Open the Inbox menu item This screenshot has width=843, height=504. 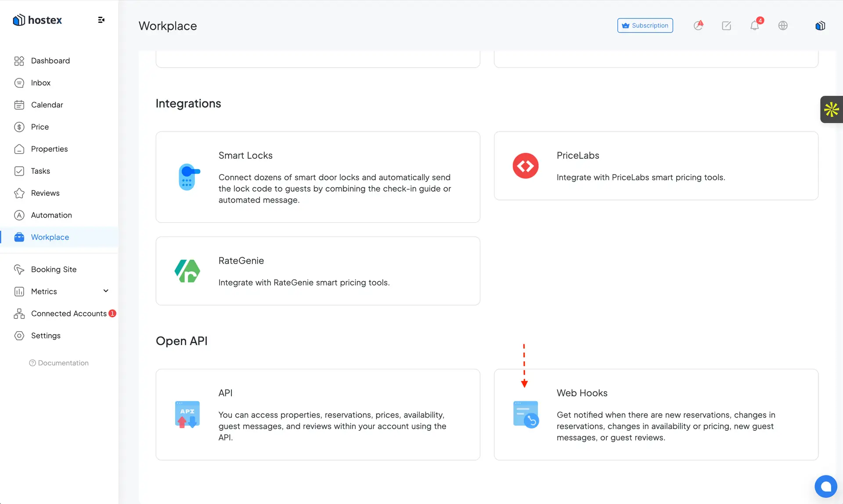click(40, 82)
